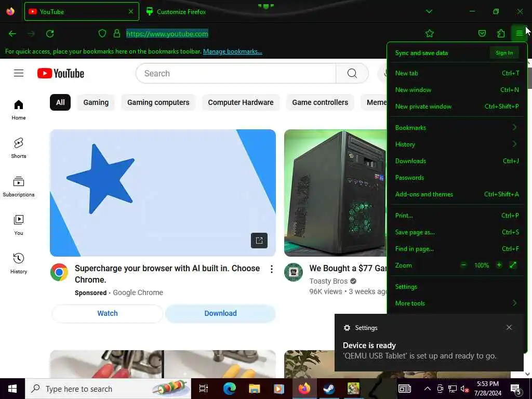Open Home in YouTube sidebar

click(19, 110)
